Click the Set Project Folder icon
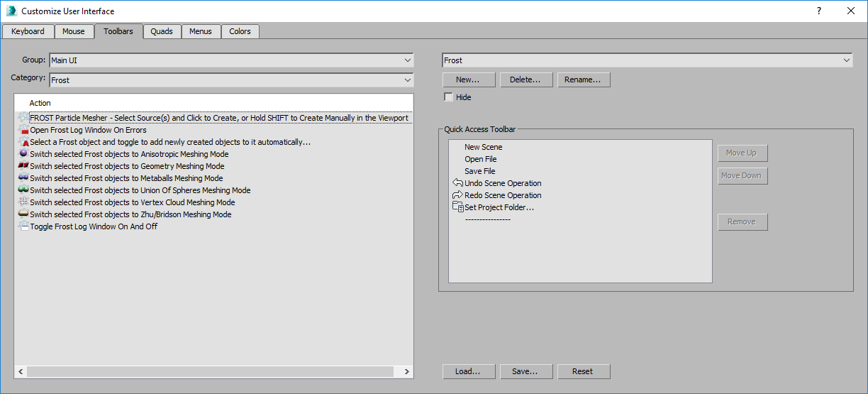 tap(457, 207)
